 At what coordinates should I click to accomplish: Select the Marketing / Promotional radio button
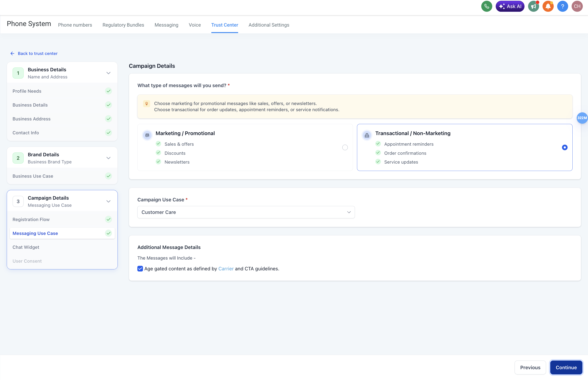[x=345, y=148]
